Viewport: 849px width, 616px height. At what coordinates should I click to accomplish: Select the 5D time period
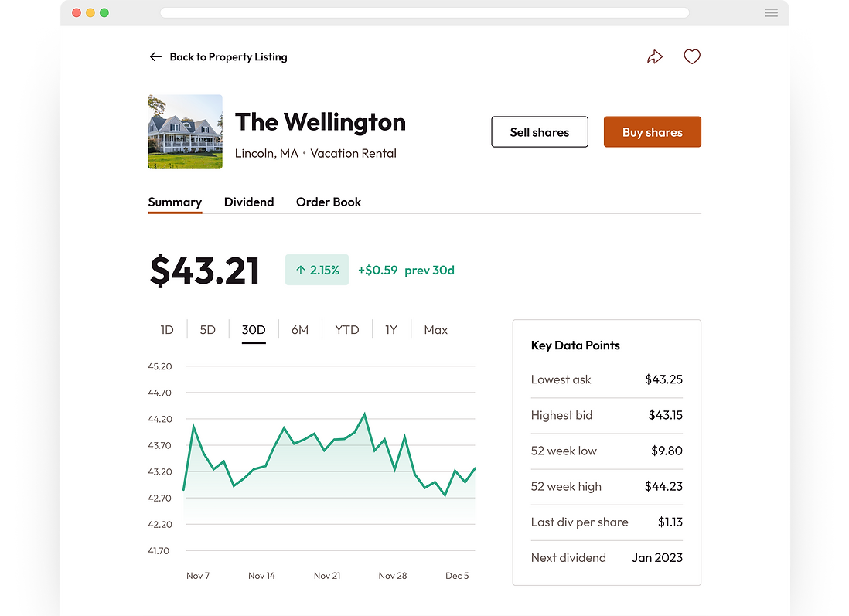tap(207, 329)
